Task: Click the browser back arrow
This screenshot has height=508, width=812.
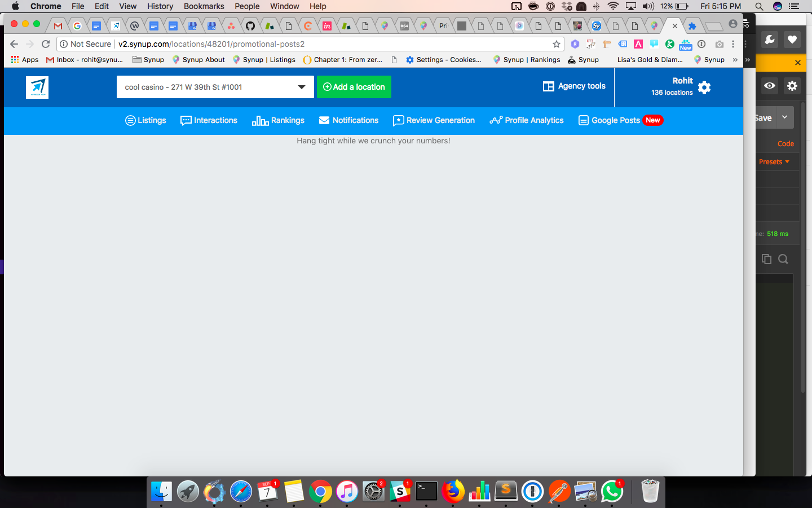Action: tap(14, 44)
